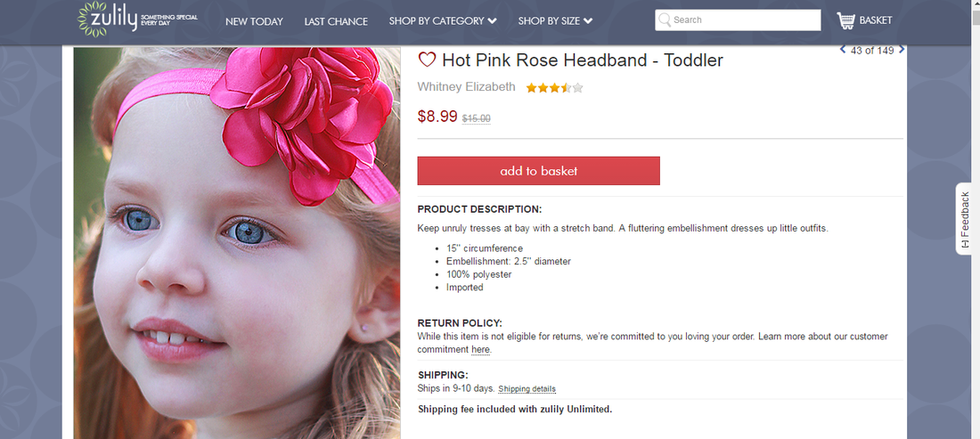
Task: Click the BASKET label
Action: click(x=875, y=20)
